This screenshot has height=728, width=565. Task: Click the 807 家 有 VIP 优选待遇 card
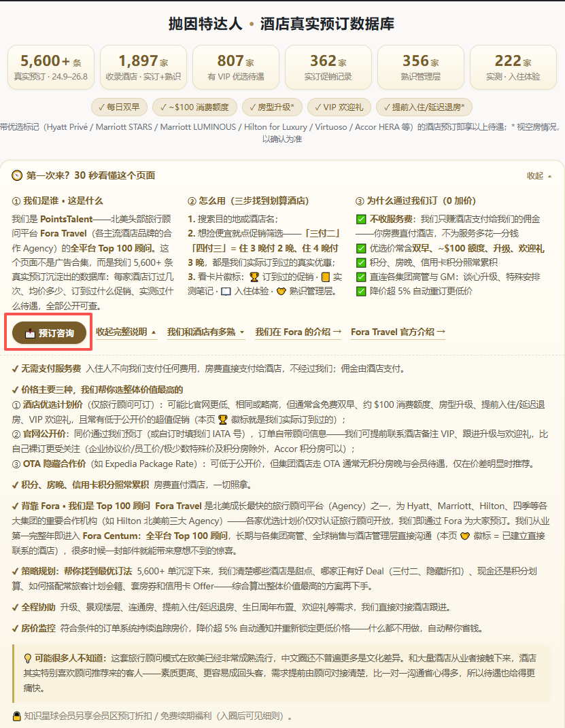pyautogui.click(x=236, y=67)
